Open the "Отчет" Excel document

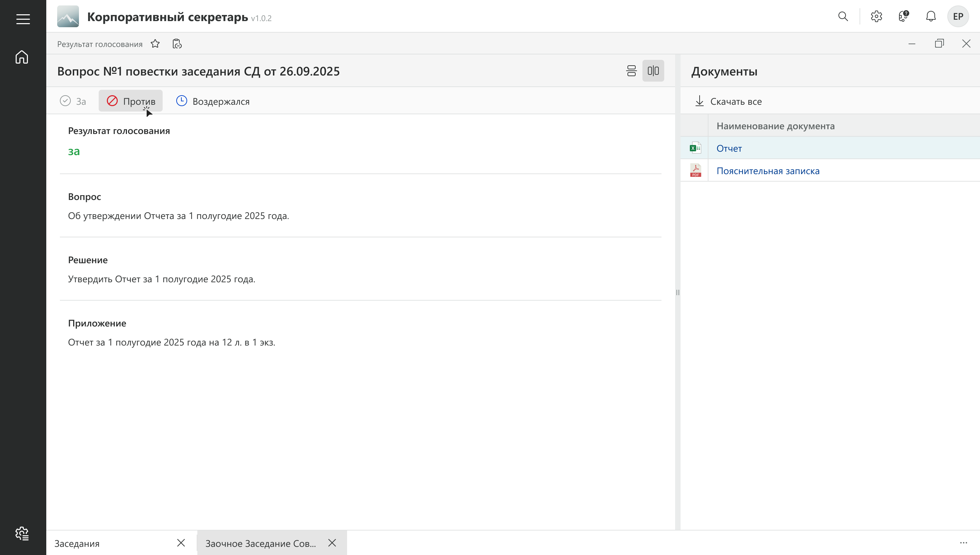(729, 148)
